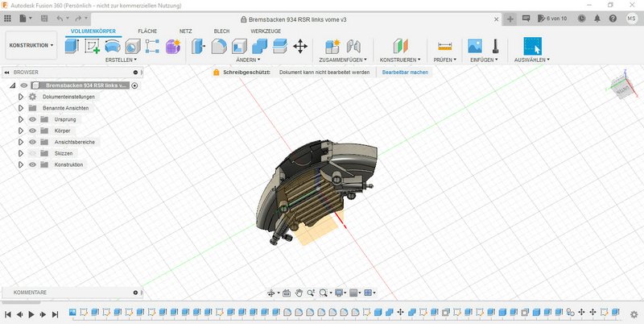Open the PRÜFEN dropdown menu

click(x=445, y=60)
